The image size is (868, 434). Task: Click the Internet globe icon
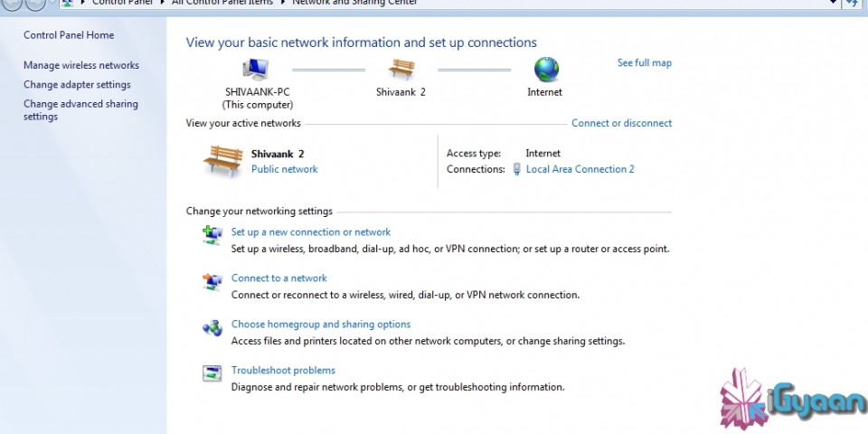click(545, 70)
